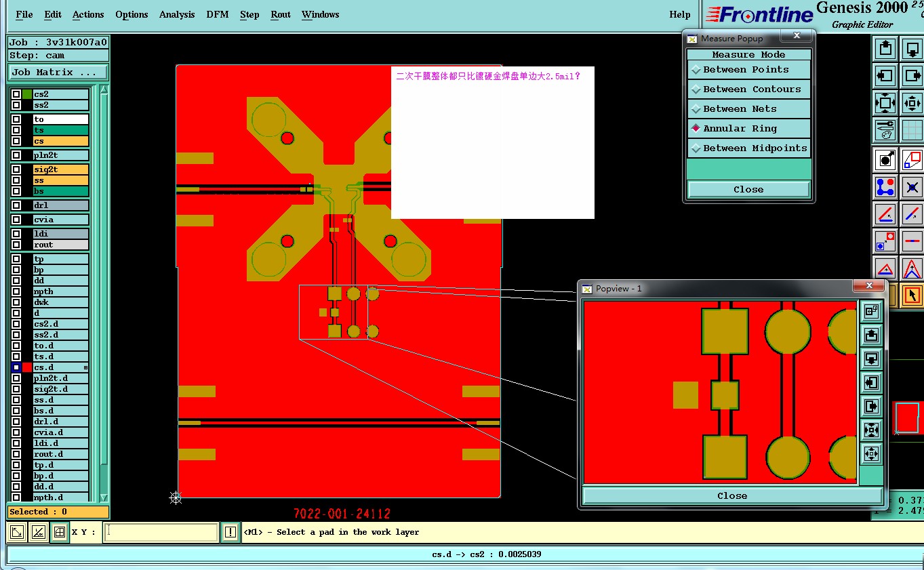Click the red color swatch for cs.d
The height and width of the screenshot is (570, 924).
pyautogui.click(x=27, y=367)
